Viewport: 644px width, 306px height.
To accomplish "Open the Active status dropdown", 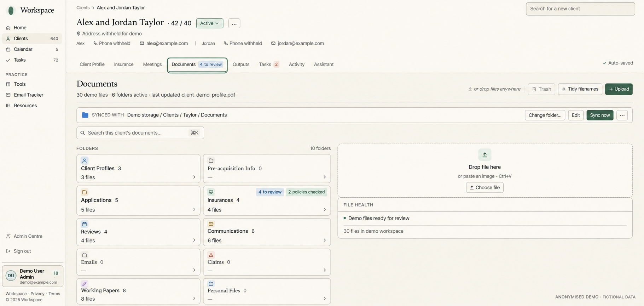I will point(210,23).
